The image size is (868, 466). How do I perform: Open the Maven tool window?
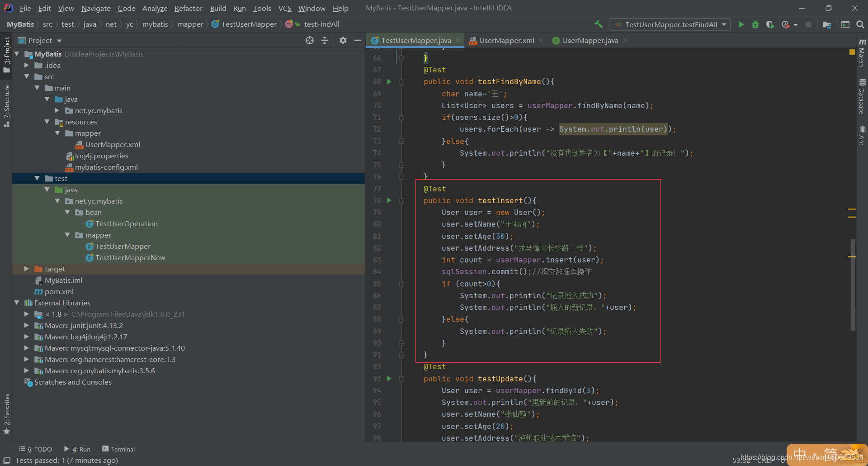pyautogui.click(x=862, y=53)
